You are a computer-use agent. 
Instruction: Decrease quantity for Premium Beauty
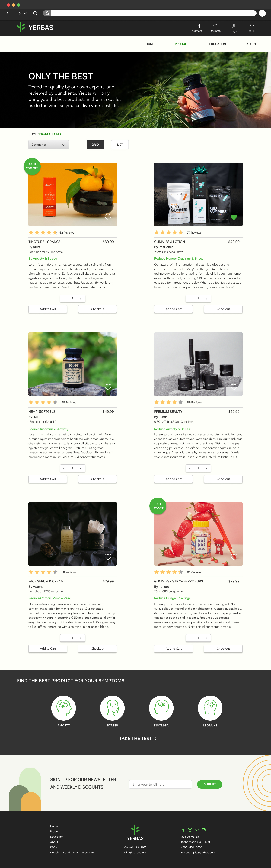click(x=189, y=468)
